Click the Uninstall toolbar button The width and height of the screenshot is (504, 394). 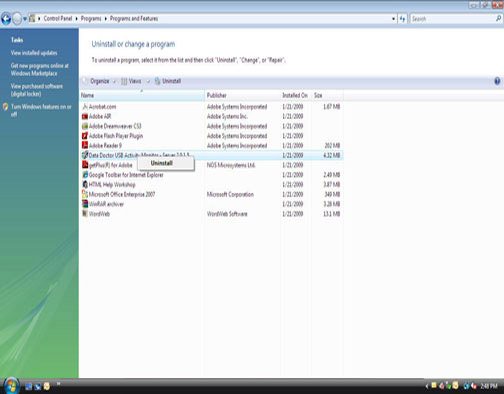click(168, 81)
